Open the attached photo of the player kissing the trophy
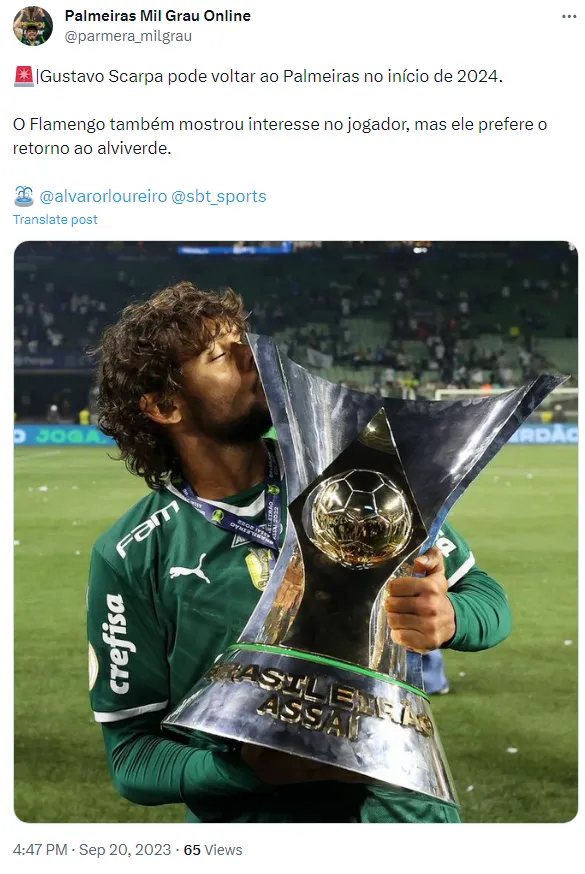 click(x=295, y=532)
